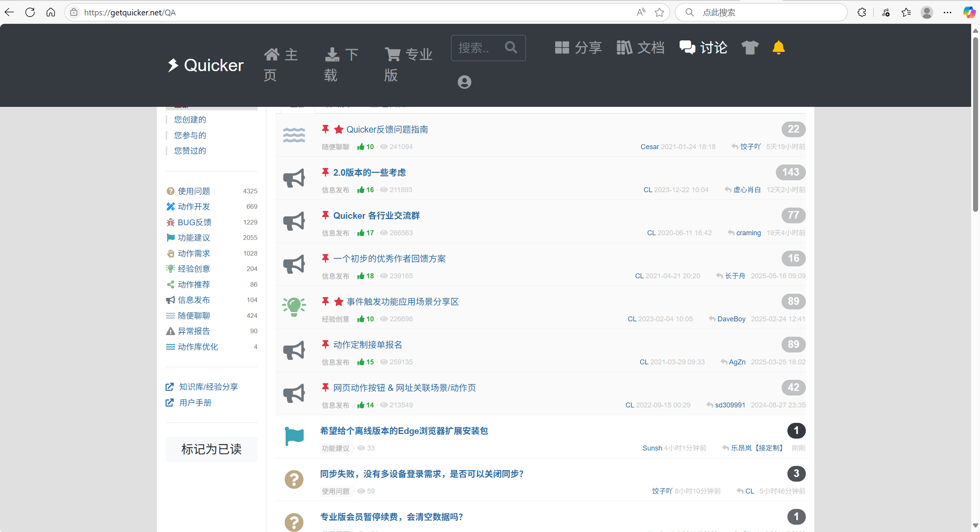The image size is (980, 532).
Task: Go back with the browser back arrow
Action: [x=9, y=12]
